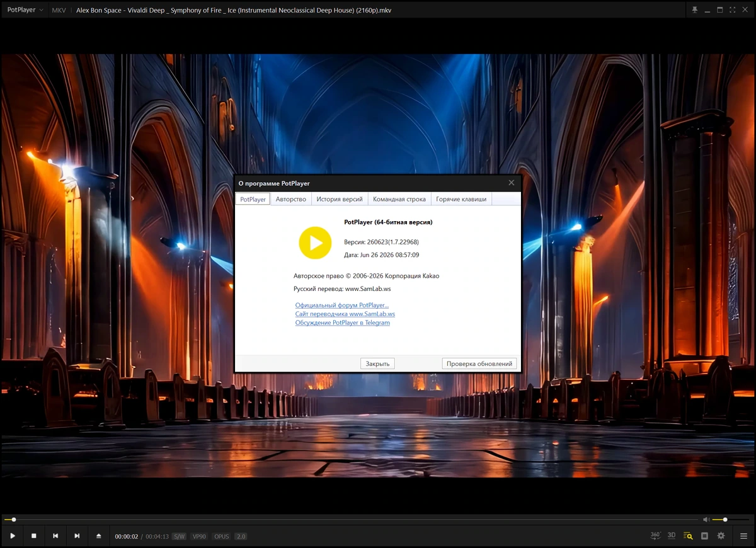The image size is (756, 548).
Task: Open the Официальный форум PotPlayer link
Action: (342, 305)
